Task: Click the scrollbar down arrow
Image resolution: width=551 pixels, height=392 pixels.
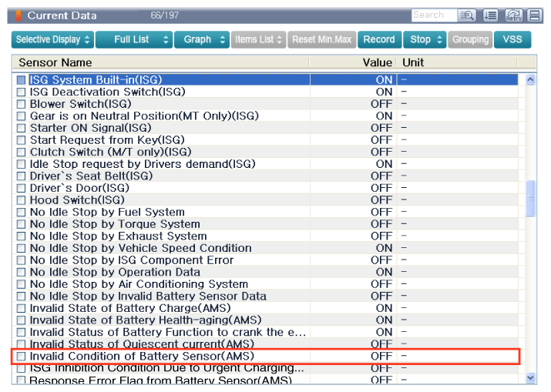Action: [x=529, y=377]
